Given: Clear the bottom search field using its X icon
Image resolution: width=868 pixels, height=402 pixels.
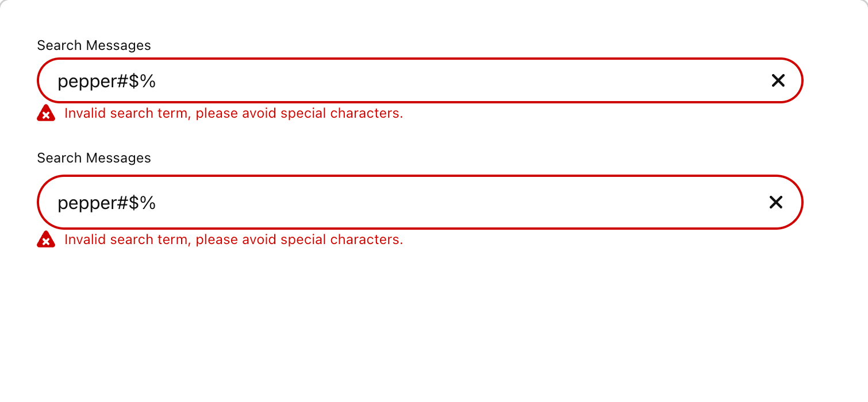Looking at the screenshot, I should 776,202.
